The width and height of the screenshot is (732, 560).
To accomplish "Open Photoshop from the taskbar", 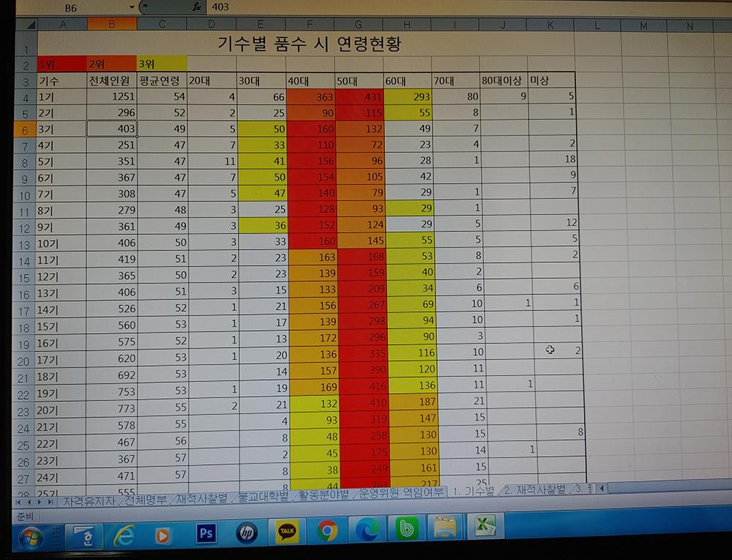I will click(207, 534).
